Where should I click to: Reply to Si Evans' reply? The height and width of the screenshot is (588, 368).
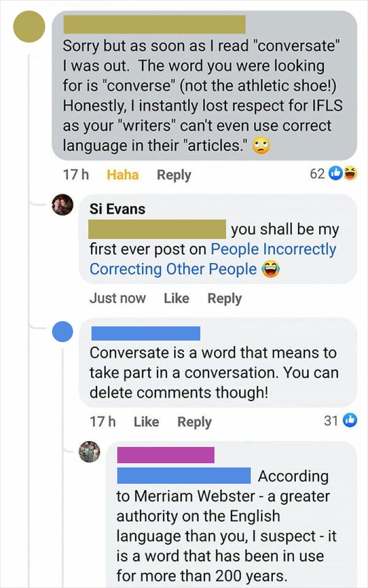click(x=224, y=298)
